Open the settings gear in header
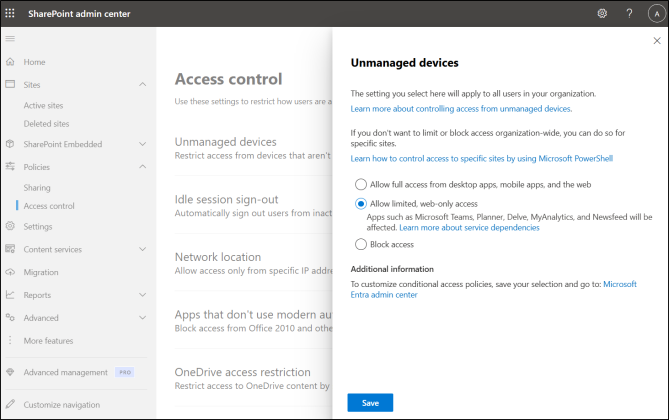669x420 pixels. pos(602,13)
